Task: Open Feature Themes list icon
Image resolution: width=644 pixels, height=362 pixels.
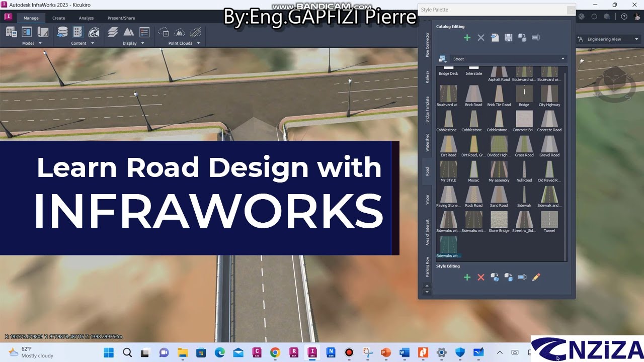Action: 144,32
